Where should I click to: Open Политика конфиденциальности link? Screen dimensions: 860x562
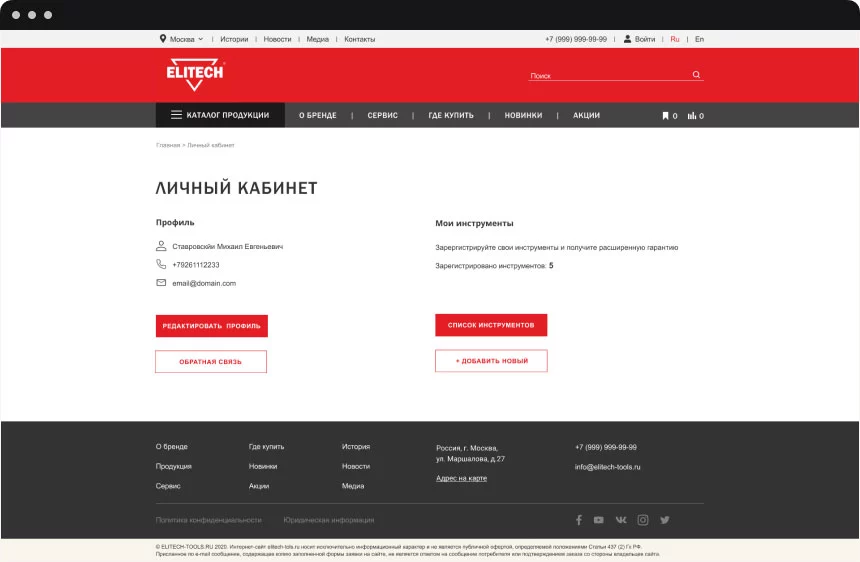tap(208, 520)
